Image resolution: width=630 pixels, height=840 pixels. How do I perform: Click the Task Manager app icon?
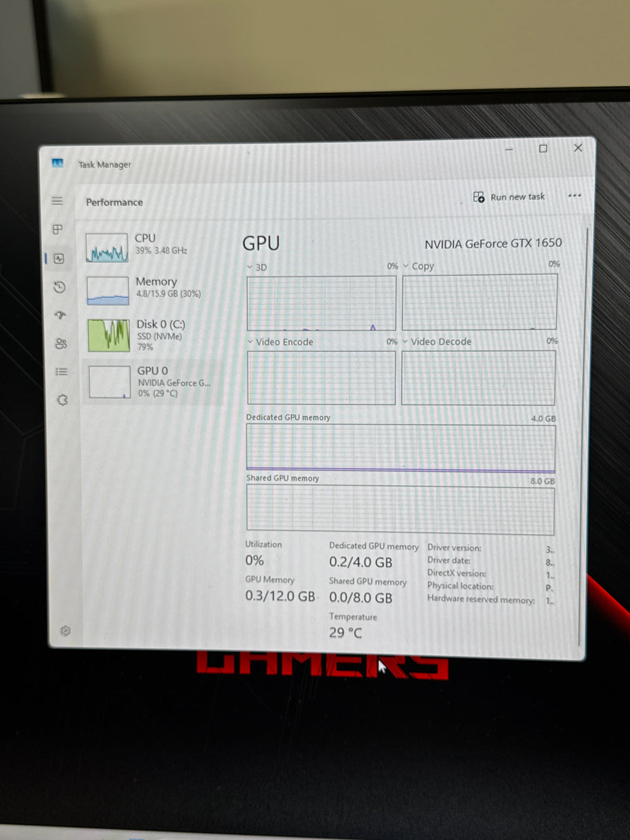click(x=58, y=163)
